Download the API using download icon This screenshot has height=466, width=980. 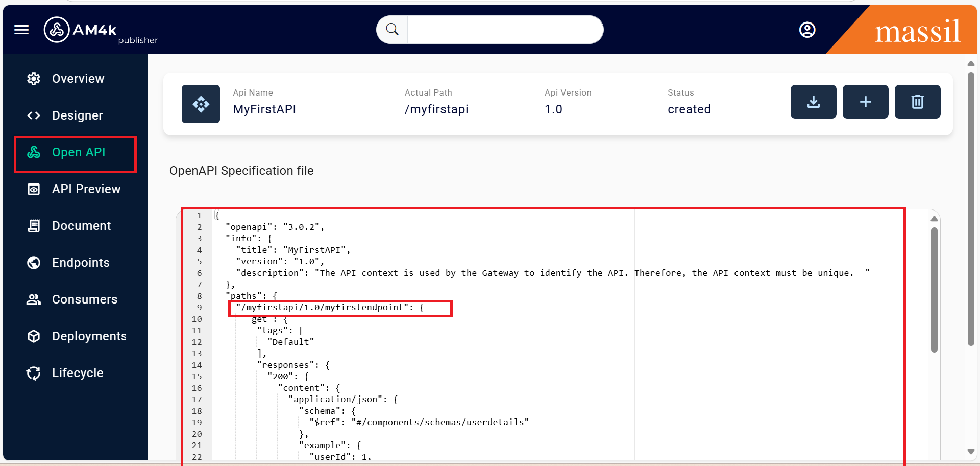[x=813, y=102]
